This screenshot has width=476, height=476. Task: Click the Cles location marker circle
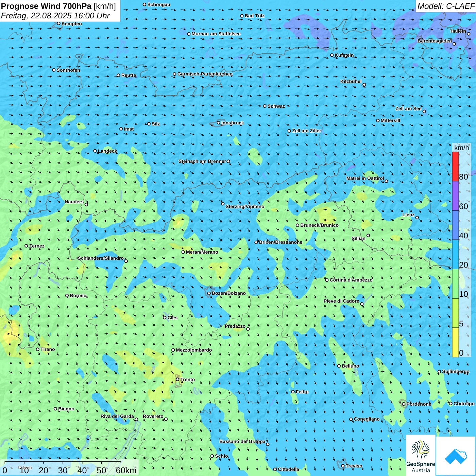[x=165, y=318]
